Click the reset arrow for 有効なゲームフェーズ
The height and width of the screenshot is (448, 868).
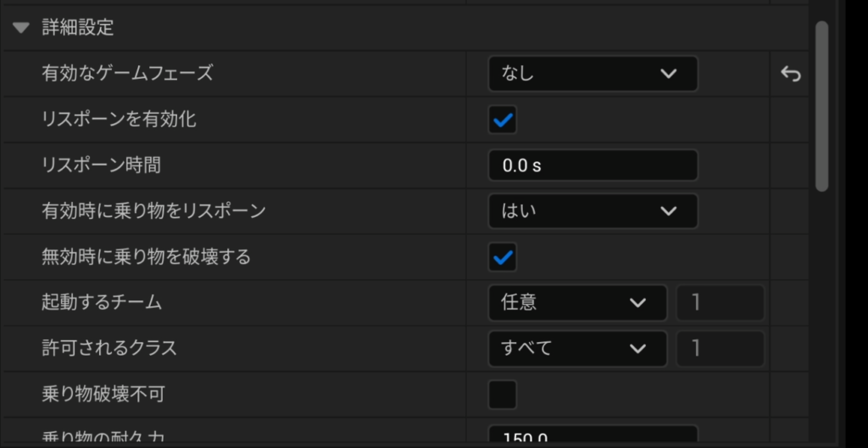(790, 75)
